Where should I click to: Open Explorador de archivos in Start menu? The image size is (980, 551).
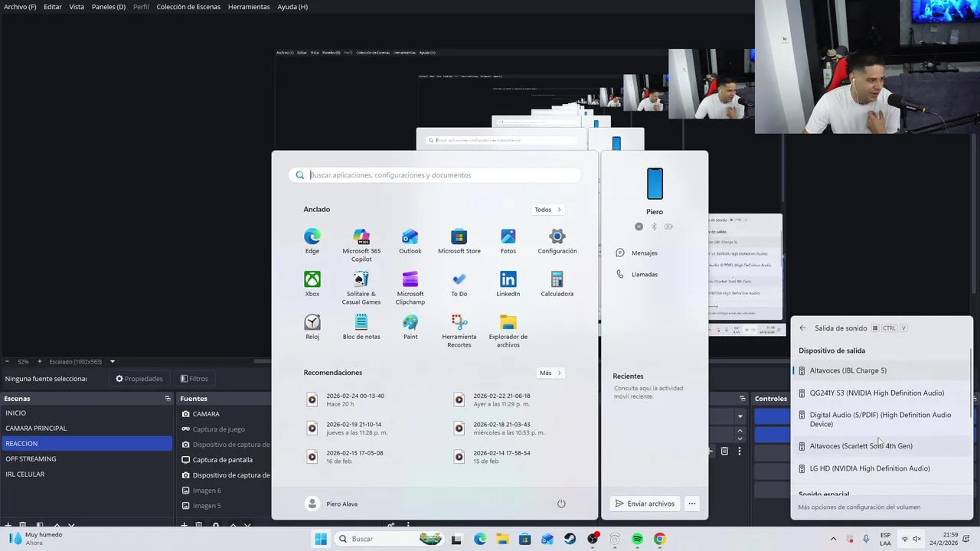click(508, 330)
